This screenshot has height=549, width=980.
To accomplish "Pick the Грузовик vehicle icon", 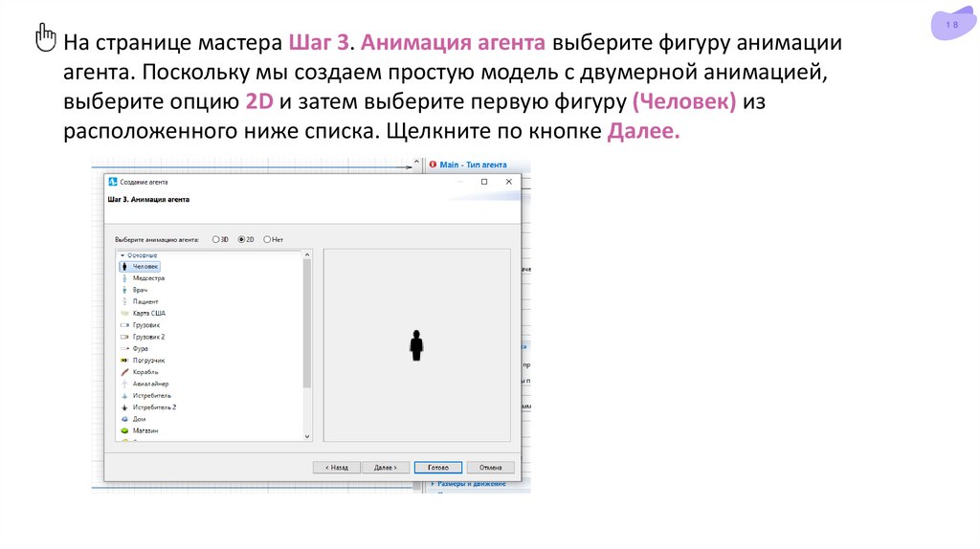I will click(x=124, y=325).
